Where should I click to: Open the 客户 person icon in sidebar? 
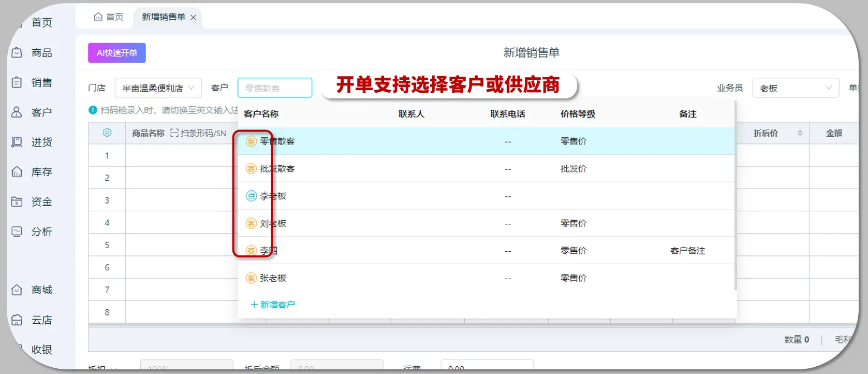coord(17,112)
